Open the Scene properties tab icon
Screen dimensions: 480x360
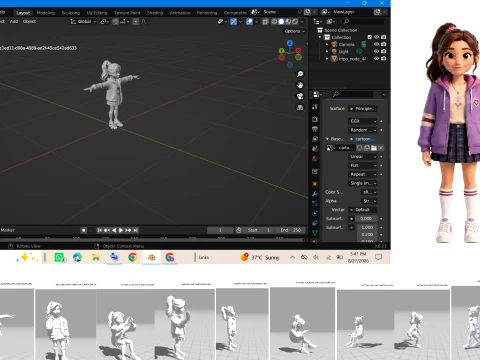(x=315, y=149)
